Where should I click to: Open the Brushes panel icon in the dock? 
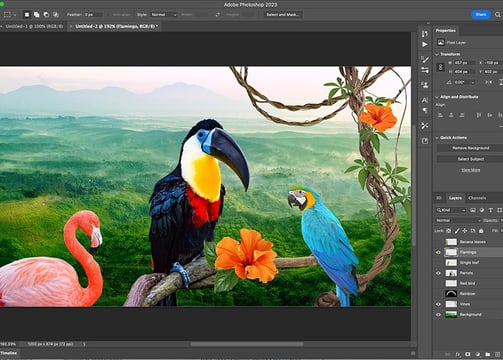point(425,60)
